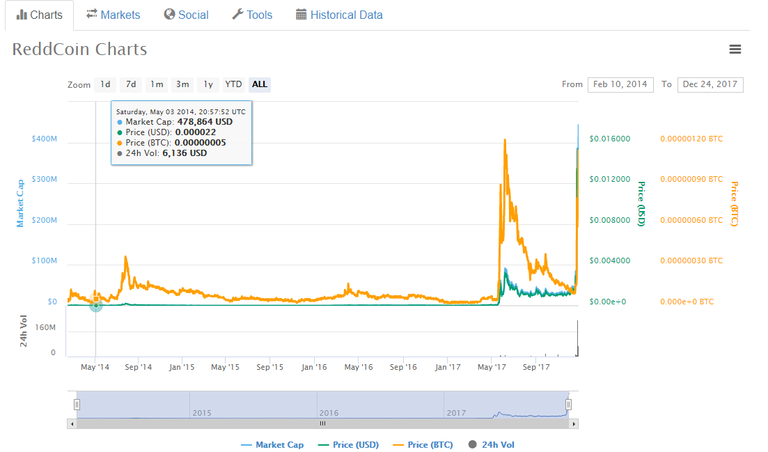Screen dimensions: 768x452
Task: Open the Markets tab
Action: 113,15
